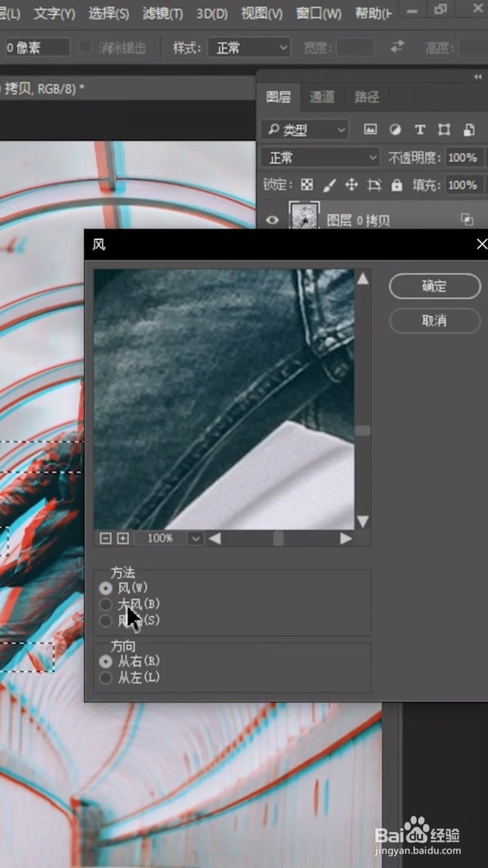
Task: Zoom in preview with plus icon
Action: point(123,538)
